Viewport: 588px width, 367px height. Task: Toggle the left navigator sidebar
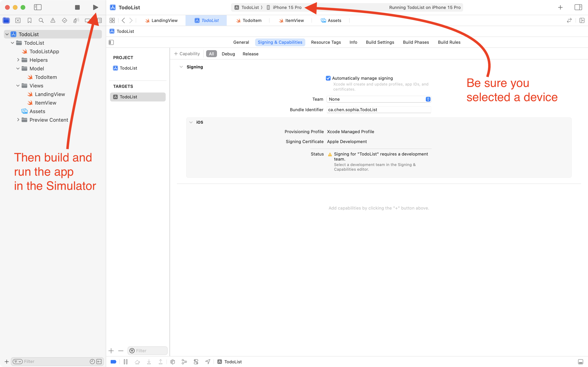tap(38, 7)
